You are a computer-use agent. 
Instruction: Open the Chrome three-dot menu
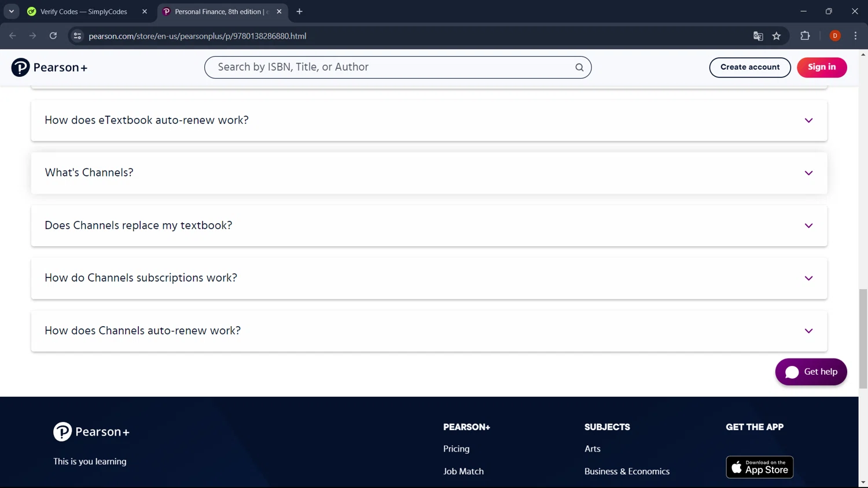tap(855, 36)
